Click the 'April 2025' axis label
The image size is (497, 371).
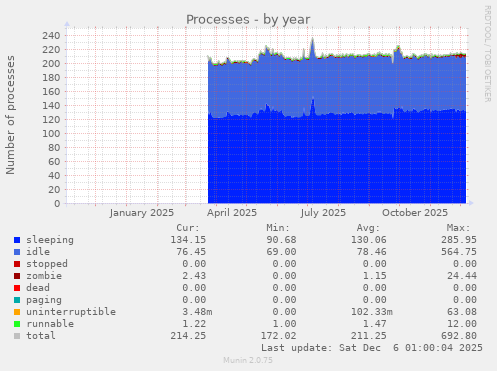tap(232, 213)
